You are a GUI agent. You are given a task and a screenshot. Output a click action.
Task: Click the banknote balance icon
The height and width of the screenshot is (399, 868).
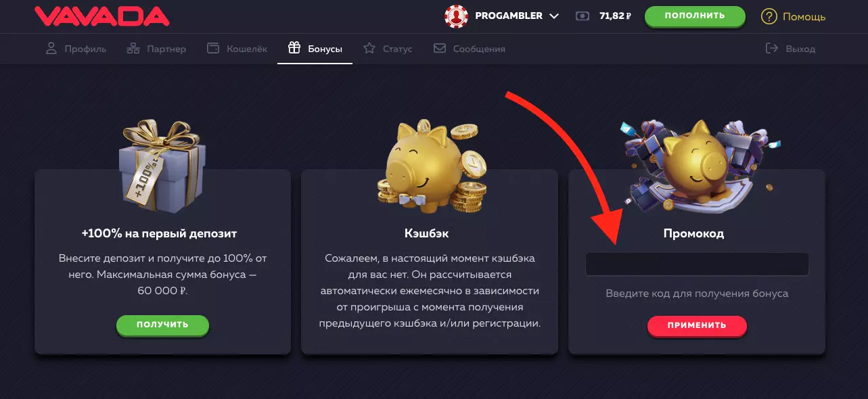click(x=582, y=16)
